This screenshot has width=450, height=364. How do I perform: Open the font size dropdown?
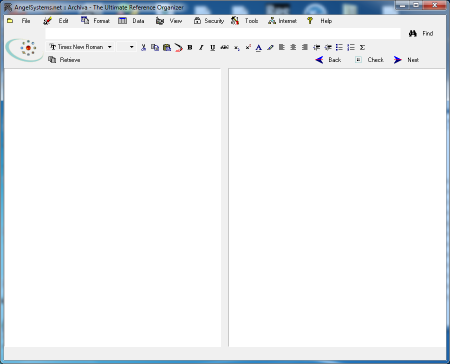coord(126,47)
